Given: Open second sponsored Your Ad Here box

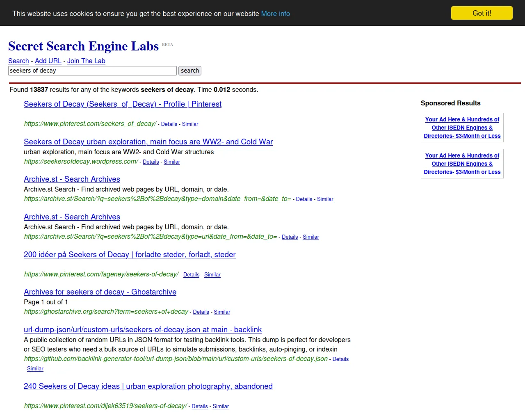Looking at the screenshot, I should point(462,164).
